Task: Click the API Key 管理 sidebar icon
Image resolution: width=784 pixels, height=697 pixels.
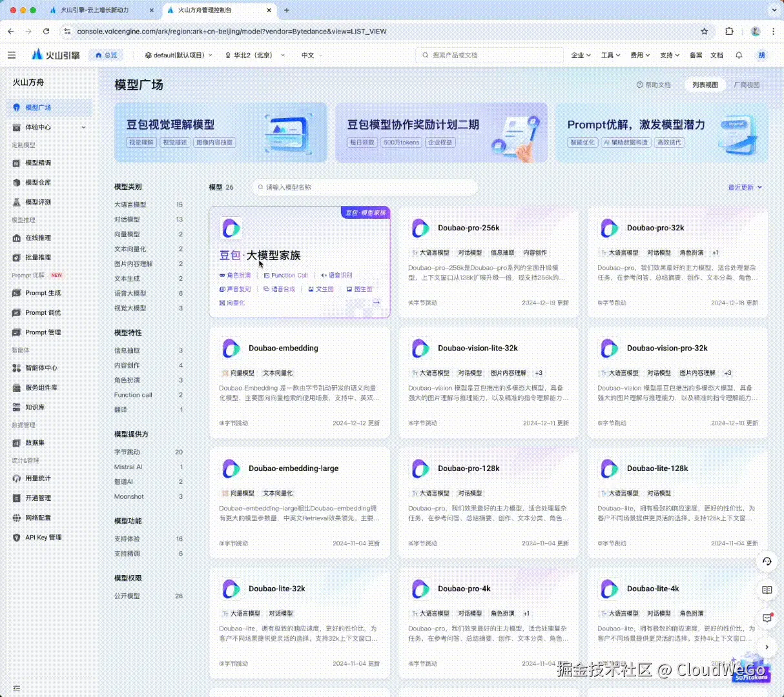Action: tap(17, 538)
